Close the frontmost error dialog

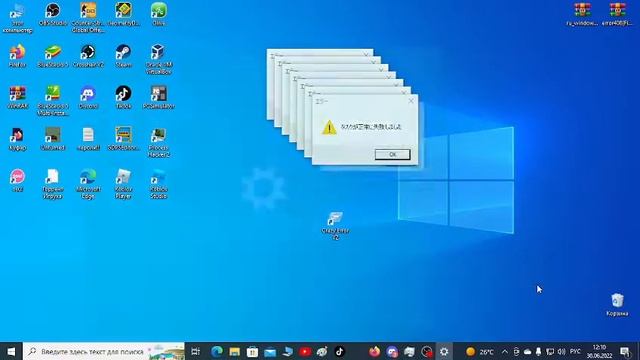(411, 101)
